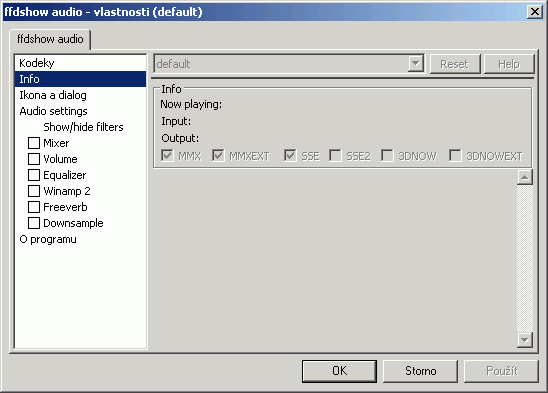548x393 pixels.
Task: Click the Help button
Action: [509, 64]
